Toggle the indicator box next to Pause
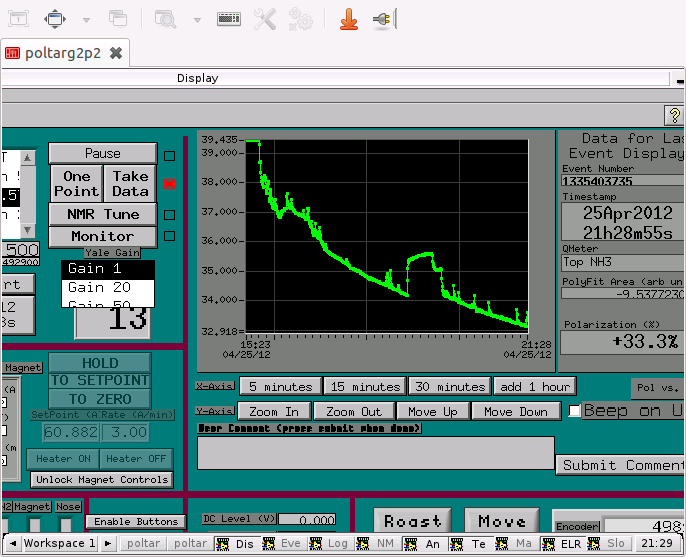The height and width of the screenshot is (557, 686). (169, 156)
